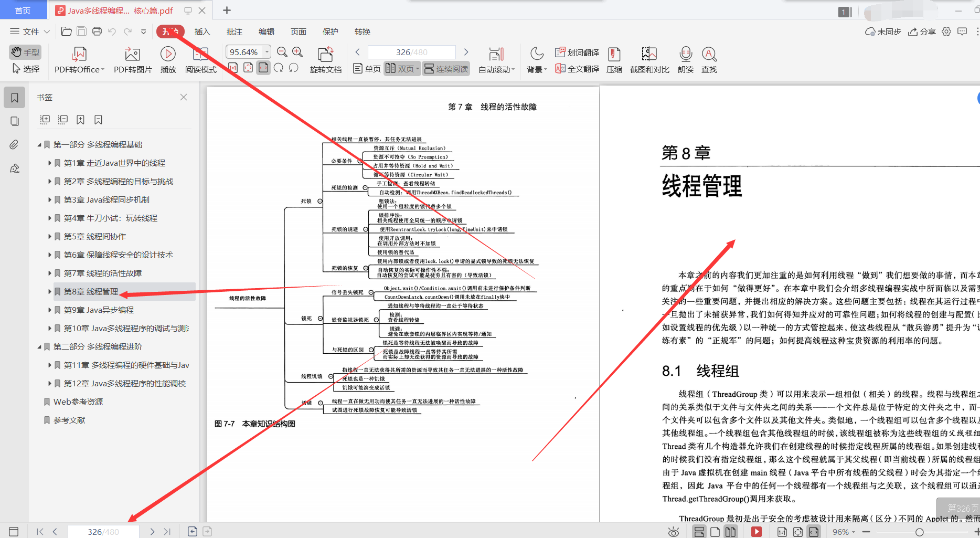Viewport: 980px width, 538px height.
Task: Open the Annotate (批注) tab
Action: (x=235, y=31)
